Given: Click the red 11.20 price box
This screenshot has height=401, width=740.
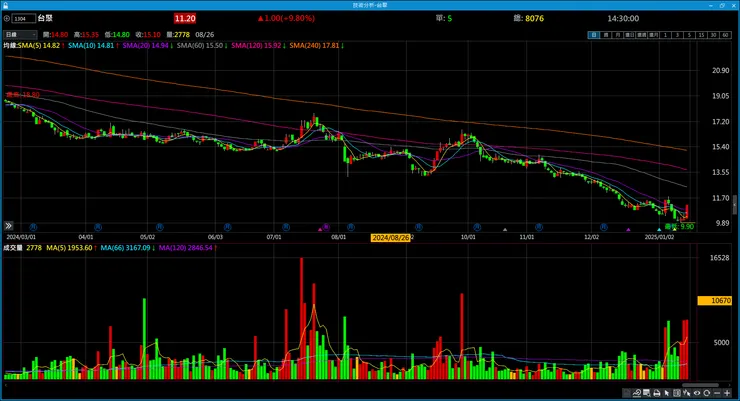Looking at the screenshot, I should 185,18.
